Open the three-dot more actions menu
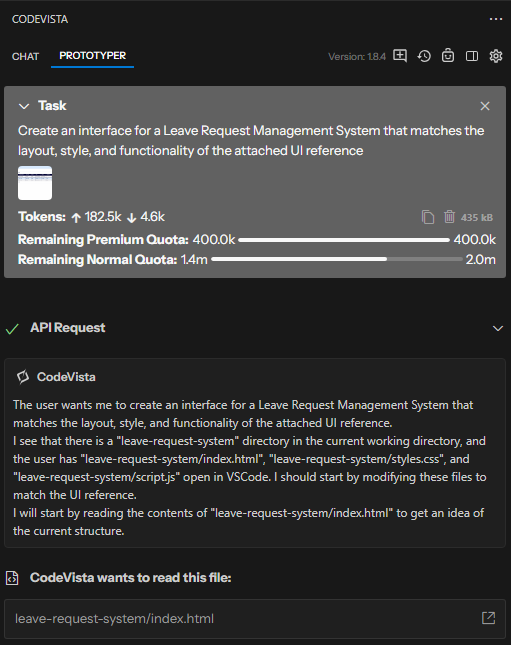511x645 pixels. [496, 19]
